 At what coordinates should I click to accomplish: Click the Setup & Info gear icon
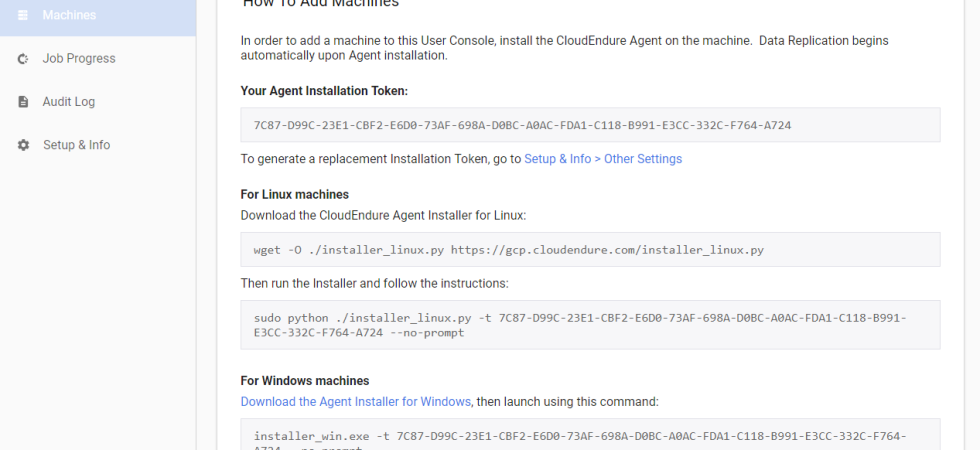point(23,145)
